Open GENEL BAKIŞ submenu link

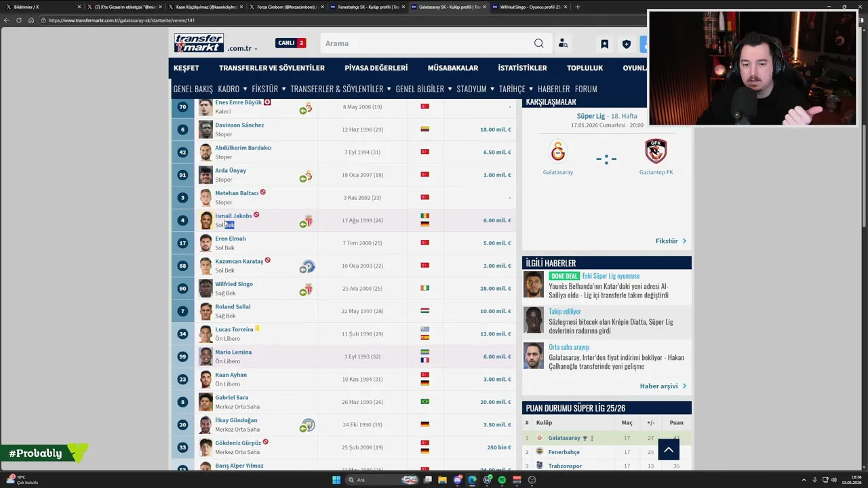click(x=193, y=89)
